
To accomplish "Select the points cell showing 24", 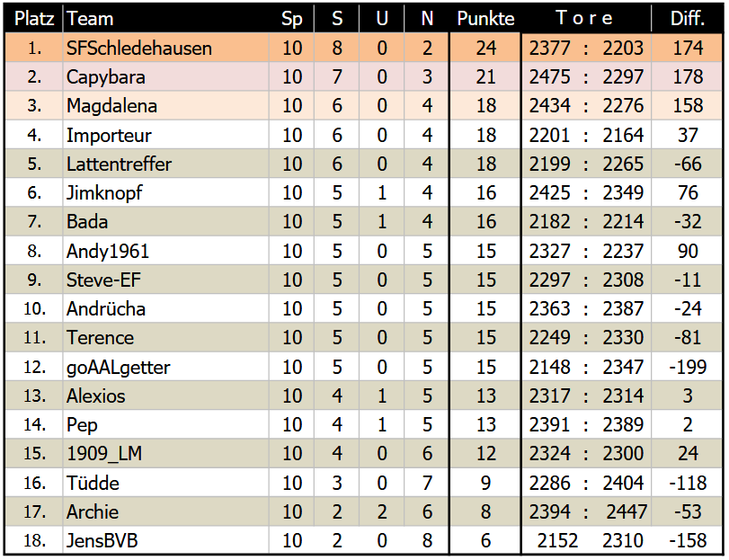I will (485, 49).
